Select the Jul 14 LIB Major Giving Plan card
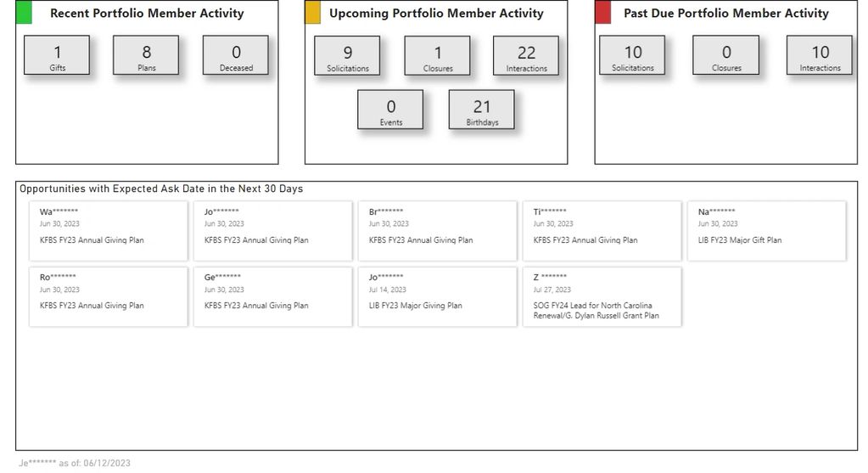Screen dimensions: 868x473 [437, 296]
